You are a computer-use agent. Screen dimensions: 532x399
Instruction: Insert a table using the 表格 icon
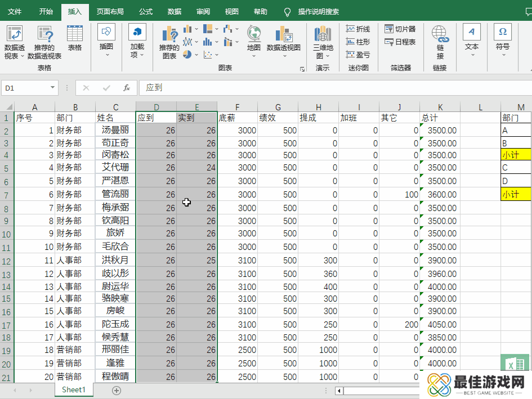click(x=75, y=37)
